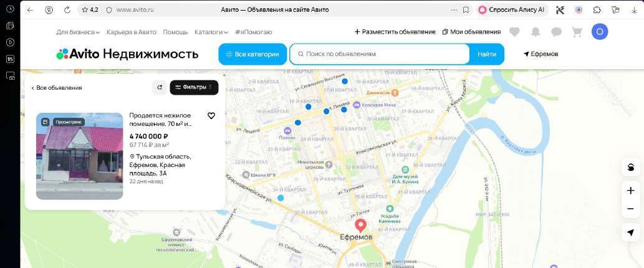Open listing Продается нежилое помещение
The image size is (644, 268).
click(161, 120)
